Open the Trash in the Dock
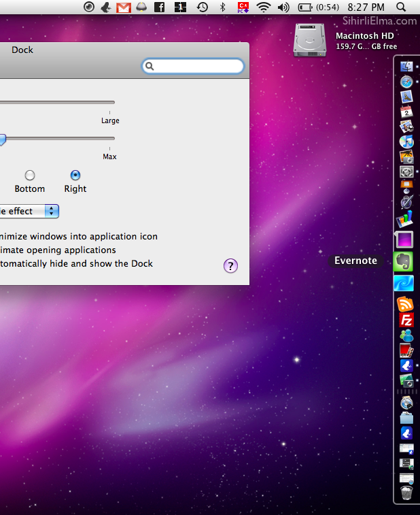 [406, 493]
